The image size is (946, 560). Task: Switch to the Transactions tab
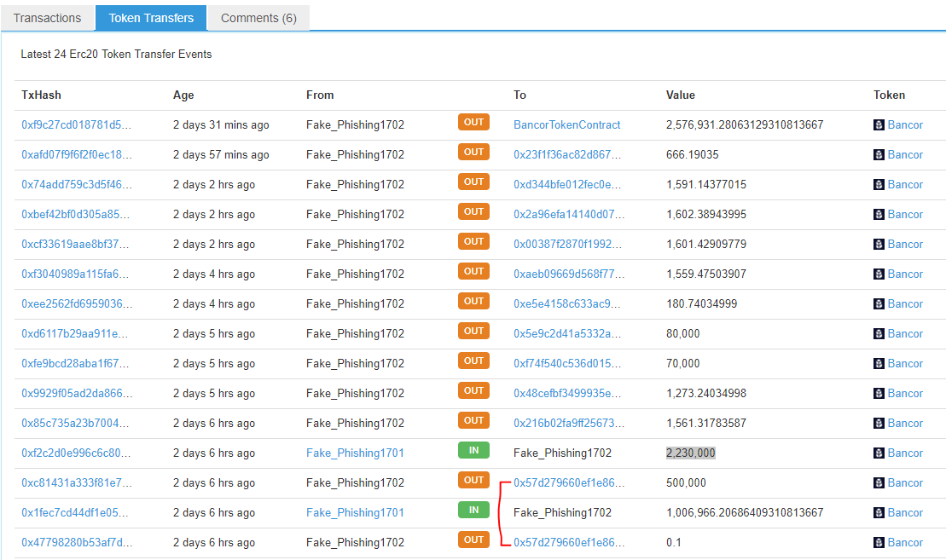(47, 18)
